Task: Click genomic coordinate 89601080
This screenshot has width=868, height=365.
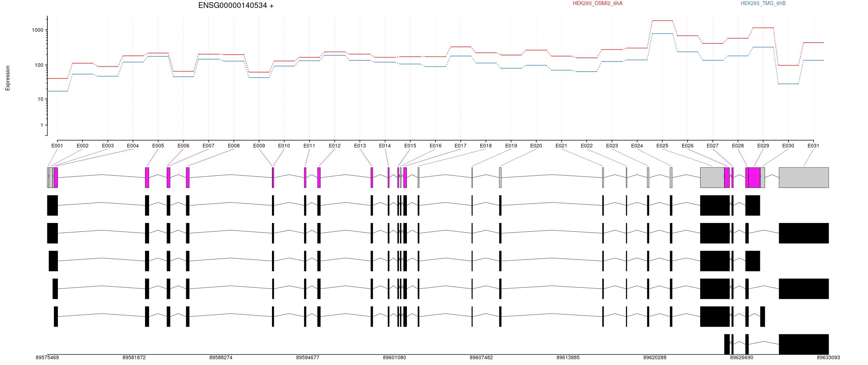Action: [x=394, y=357]
